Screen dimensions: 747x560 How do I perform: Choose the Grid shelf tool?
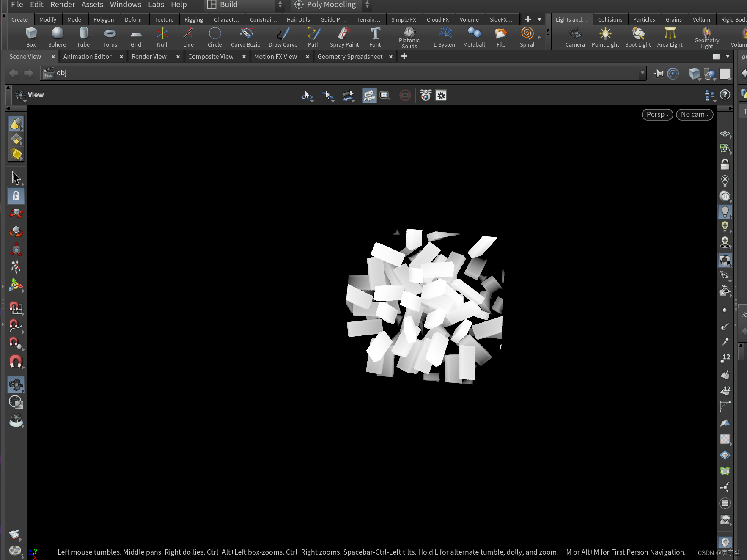(x=136, y=37)
